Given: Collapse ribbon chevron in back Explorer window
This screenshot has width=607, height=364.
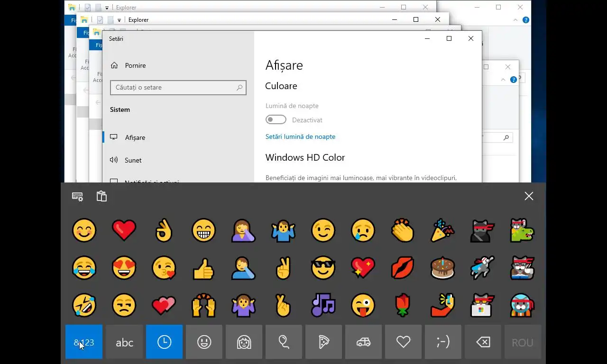Looking at the screenshot, I should click(x=516, y=20).
